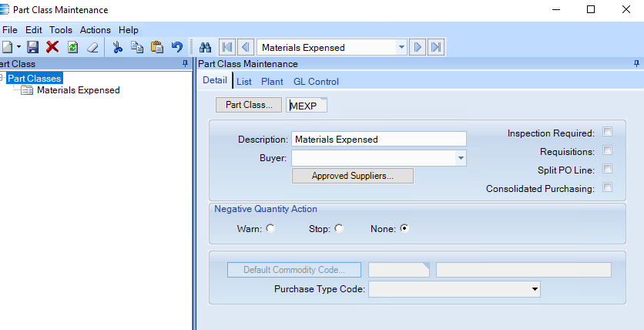The height and width of the screenshot is (330, 644).
Task: Jump to the last record arrow
Action: [x=436, y=47]
